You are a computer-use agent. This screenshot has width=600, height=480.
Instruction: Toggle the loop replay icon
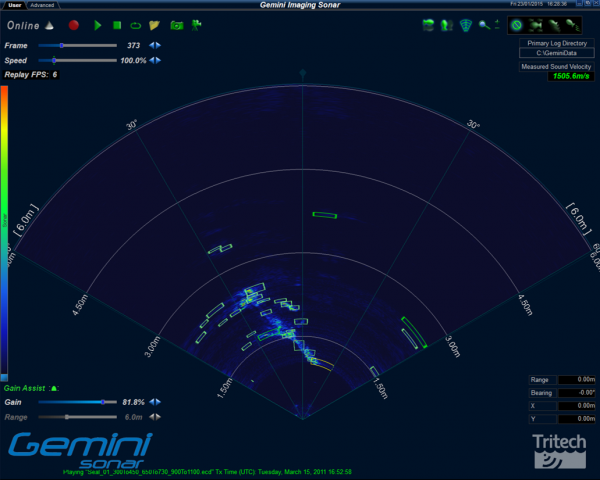(x=135, y=24)
